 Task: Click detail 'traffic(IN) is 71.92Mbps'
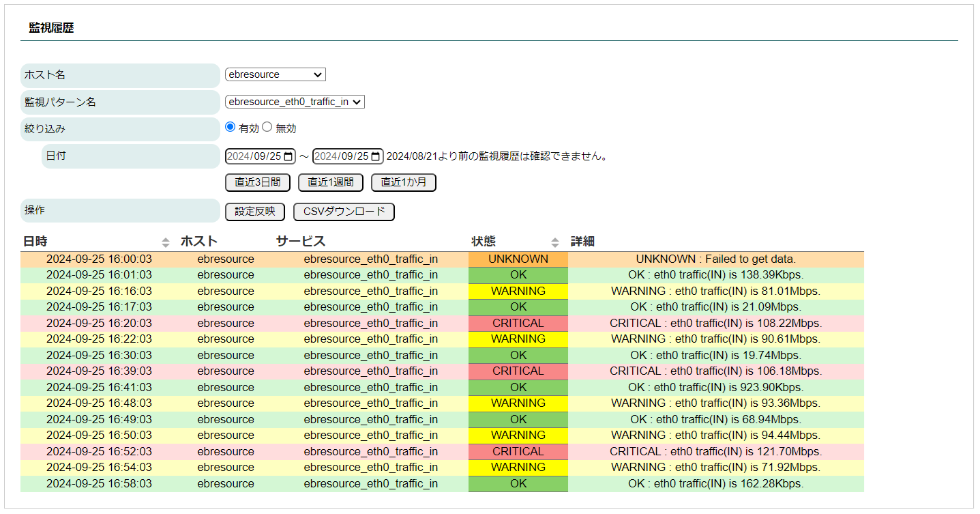coord(748,468)
